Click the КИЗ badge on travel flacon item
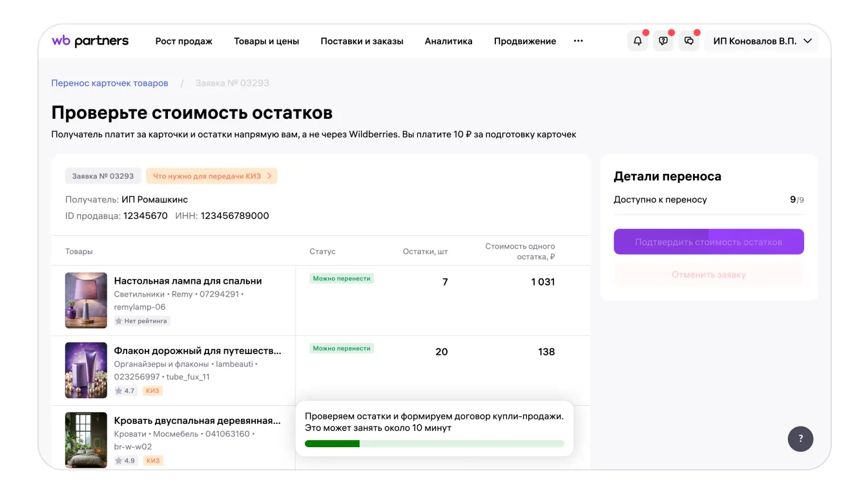 152,391
